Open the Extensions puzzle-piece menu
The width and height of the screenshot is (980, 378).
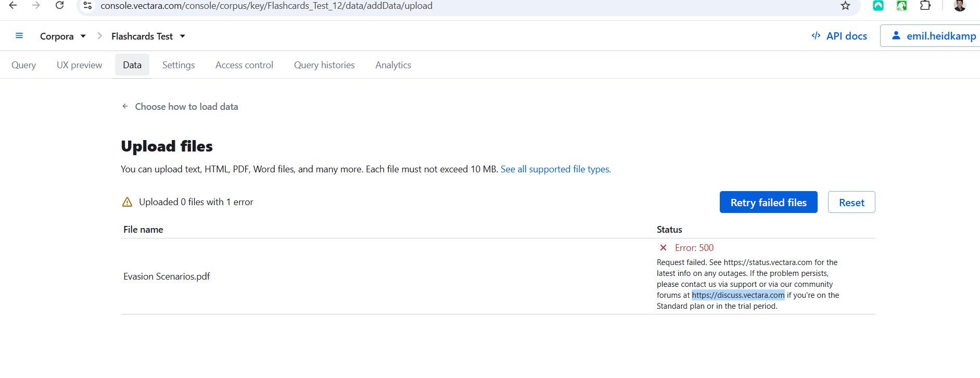pyautogui.click(x=925, y=6)
